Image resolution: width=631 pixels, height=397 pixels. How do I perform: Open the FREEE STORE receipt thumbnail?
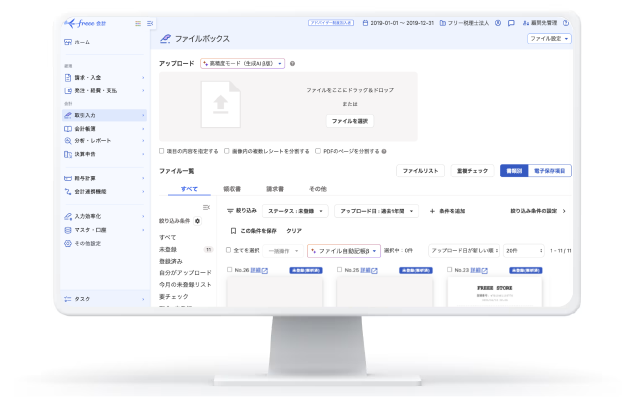click(495, 292)
